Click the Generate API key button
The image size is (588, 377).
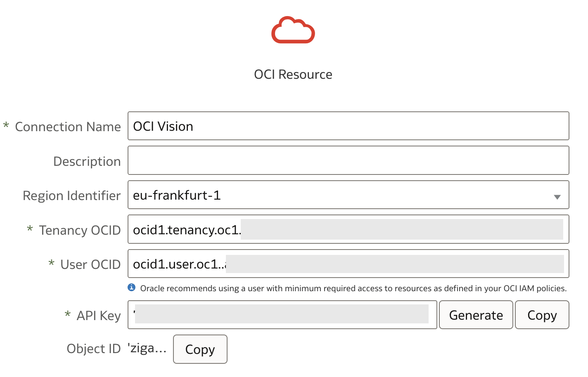(x=476, y=315)
